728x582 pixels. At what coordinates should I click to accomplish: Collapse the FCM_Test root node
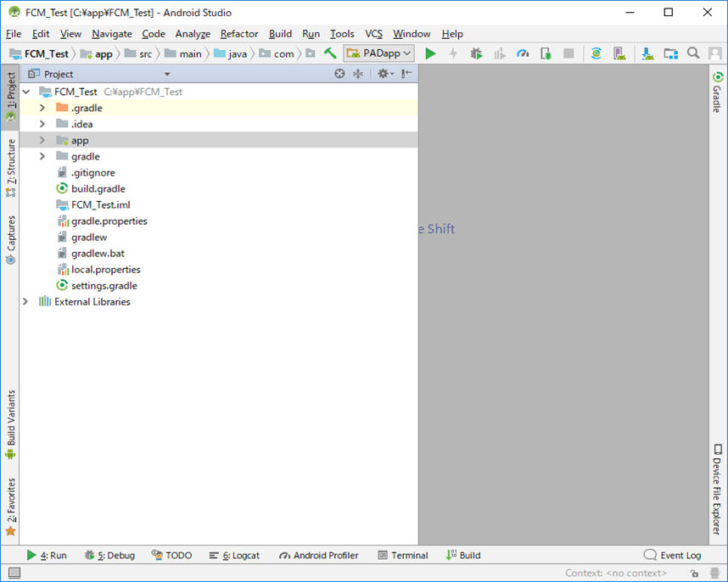click(26, 92)
